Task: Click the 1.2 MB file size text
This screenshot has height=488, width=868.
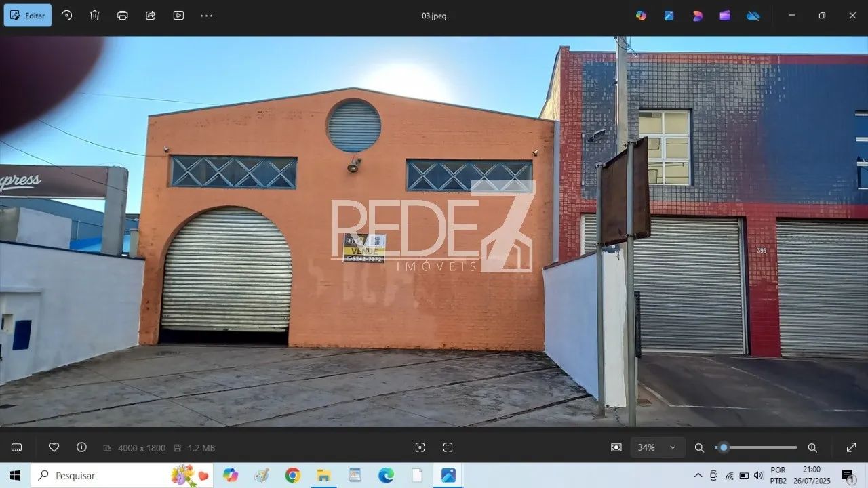Action: 201,448
